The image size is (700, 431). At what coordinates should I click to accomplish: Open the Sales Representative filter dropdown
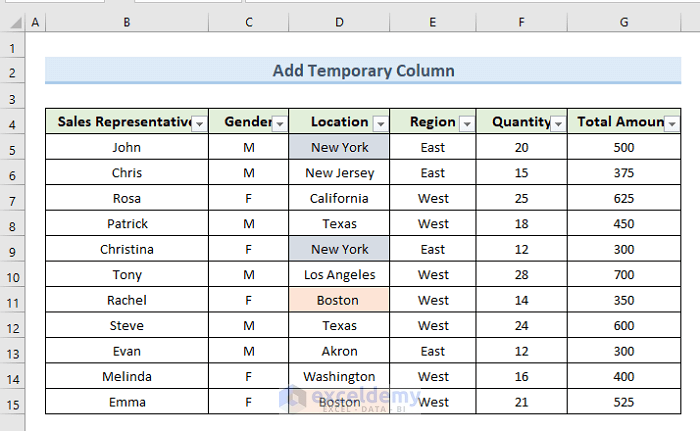(x=199, y=123)
